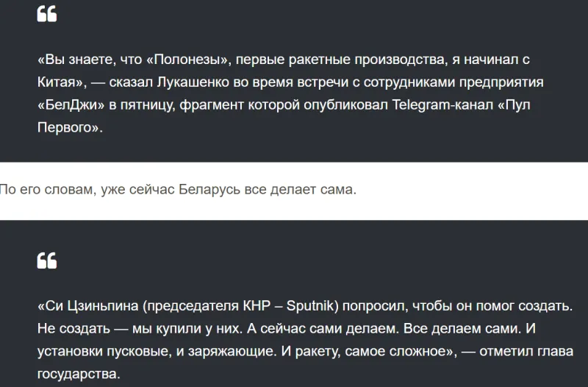This screenshot has height=387, width=588.
Task: Click the phrase Telegram-канал in first quote
Action: tap(442, 105)
